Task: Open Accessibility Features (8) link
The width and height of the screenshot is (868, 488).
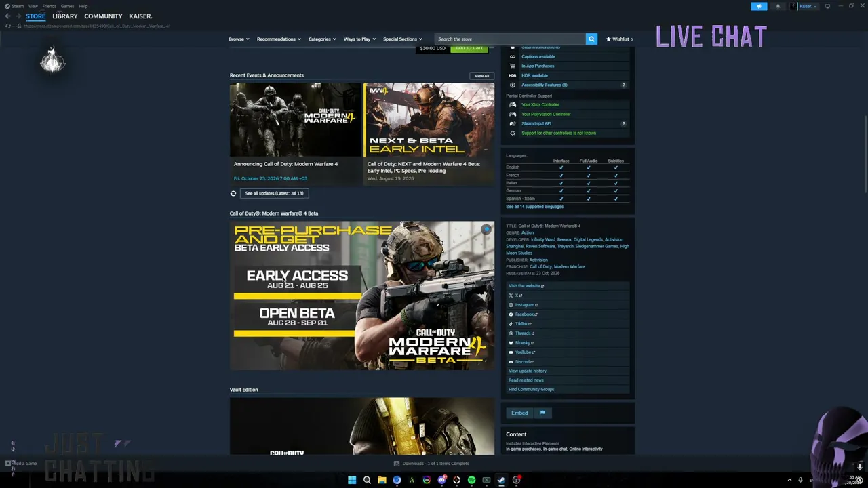Action: click(545, 85)
